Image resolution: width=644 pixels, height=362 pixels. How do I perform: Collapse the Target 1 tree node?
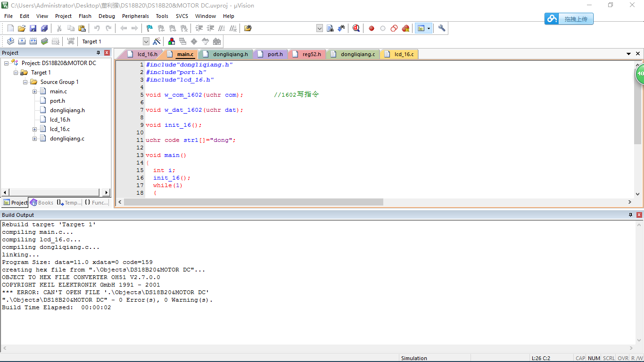coord(16,73)
